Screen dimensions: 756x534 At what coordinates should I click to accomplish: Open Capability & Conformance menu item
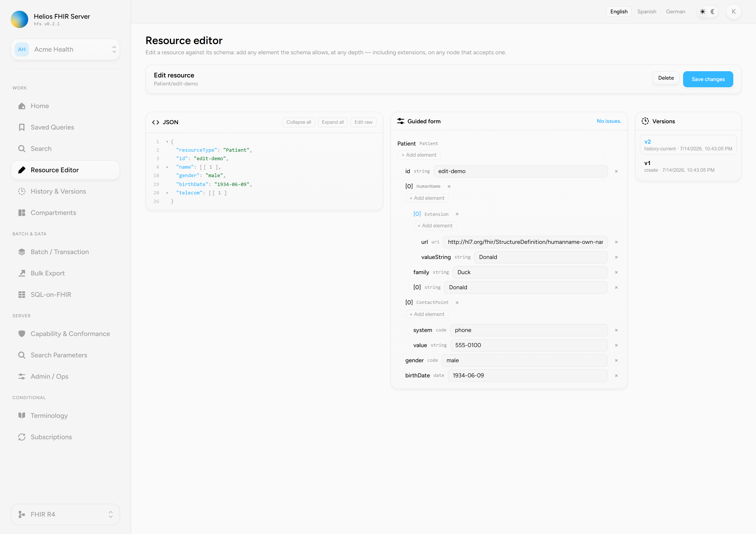[x=65, y=334]
